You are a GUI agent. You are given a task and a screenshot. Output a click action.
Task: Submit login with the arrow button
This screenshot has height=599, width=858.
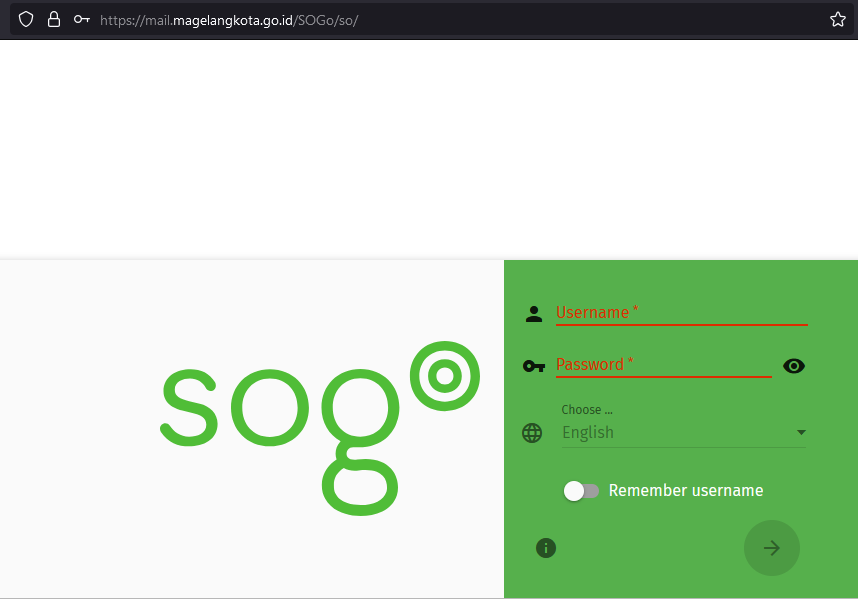[771, 548]
